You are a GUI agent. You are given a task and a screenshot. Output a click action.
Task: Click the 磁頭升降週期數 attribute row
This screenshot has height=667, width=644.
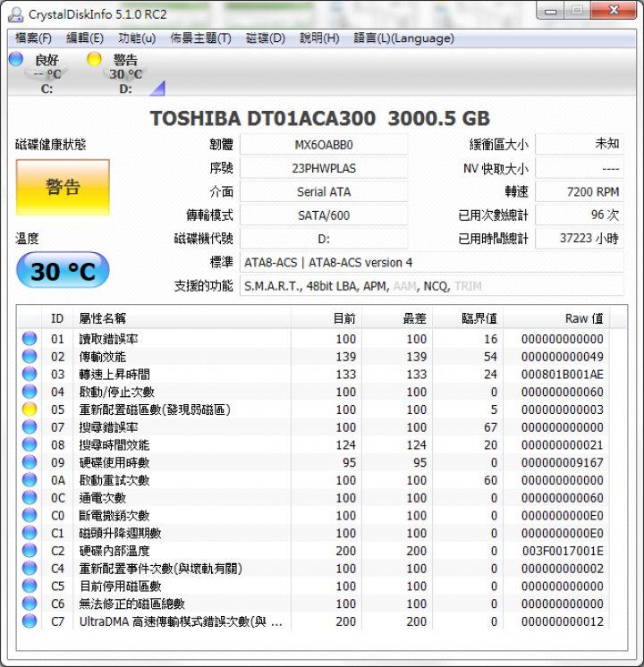(x=313, y=533)
